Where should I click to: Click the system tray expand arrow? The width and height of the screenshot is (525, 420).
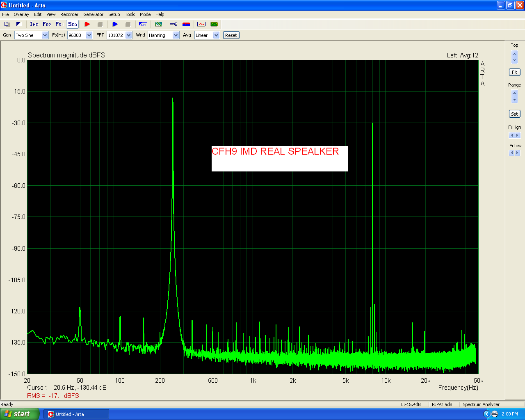487,414
